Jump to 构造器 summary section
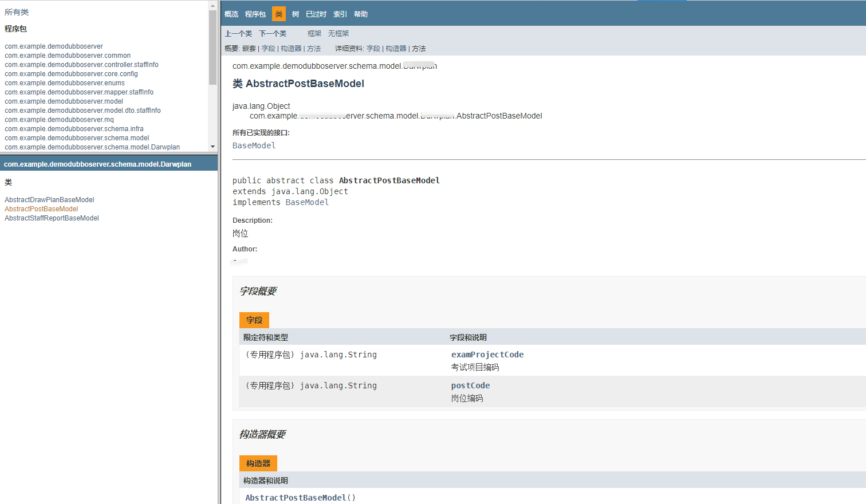The image size is (866, 504). click(x=291, y=49)
